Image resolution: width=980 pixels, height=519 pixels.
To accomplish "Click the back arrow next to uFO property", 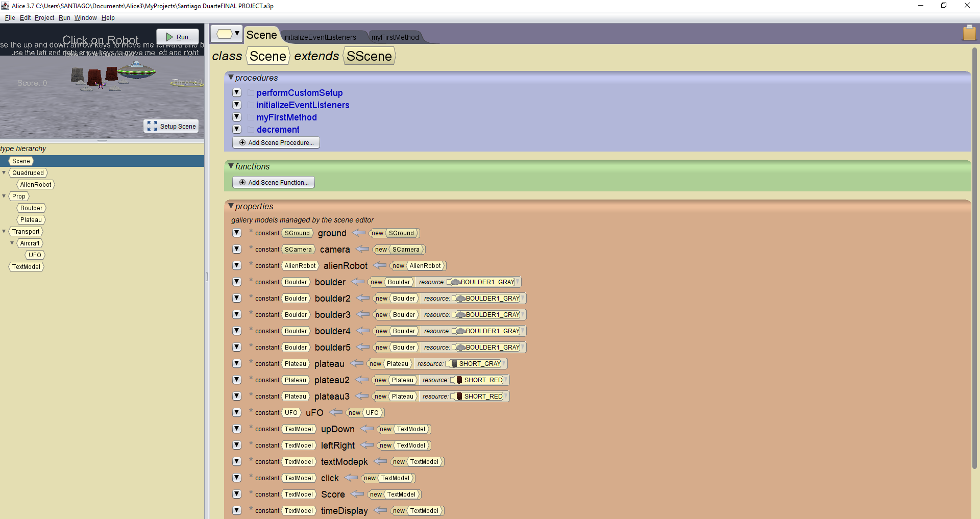I will point(336,412).
